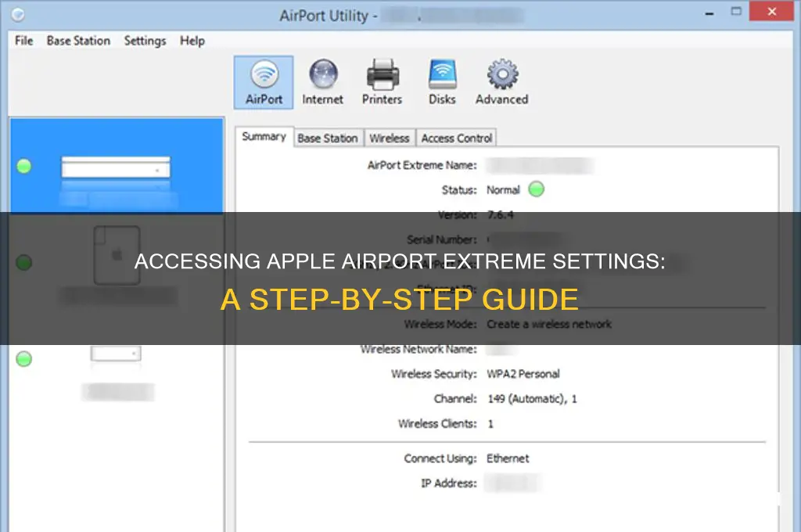Image resolution: width=801 pixels, height=532 pixels.
Task: Click the 'Normal' status text
Action: [503, 190]
